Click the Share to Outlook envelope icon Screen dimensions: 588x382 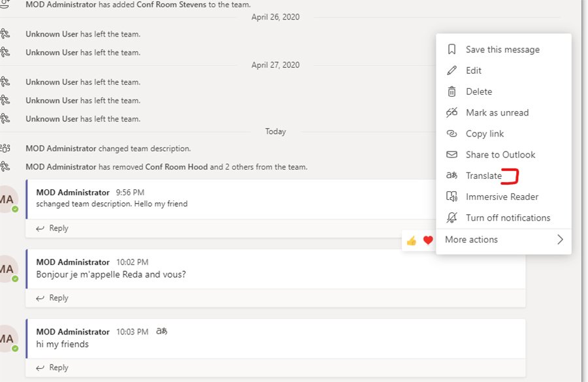point(452,154)
